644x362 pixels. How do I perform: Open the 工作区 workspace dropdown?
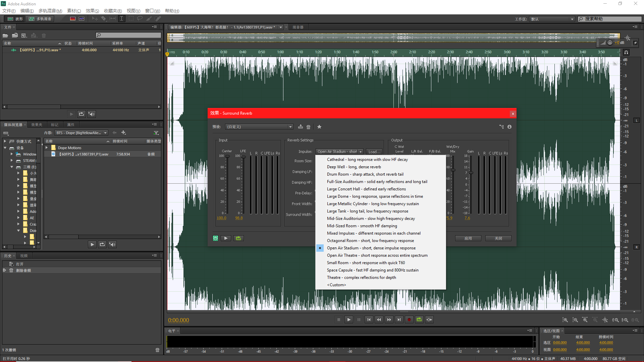point(552,19)
